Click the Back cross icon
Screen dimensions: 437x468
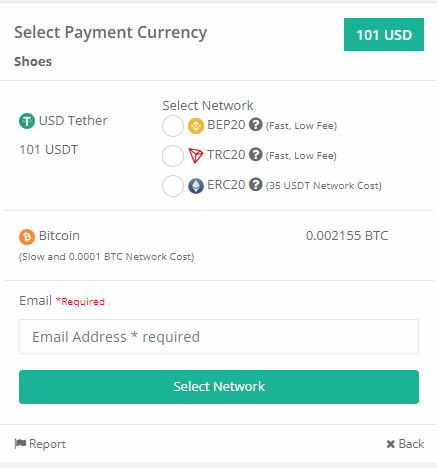390,444
